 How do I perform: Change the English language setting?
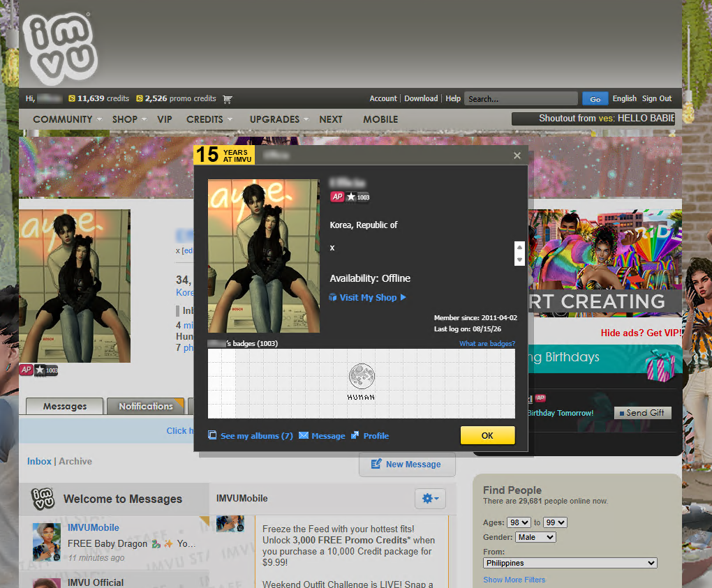coord(624,98)
